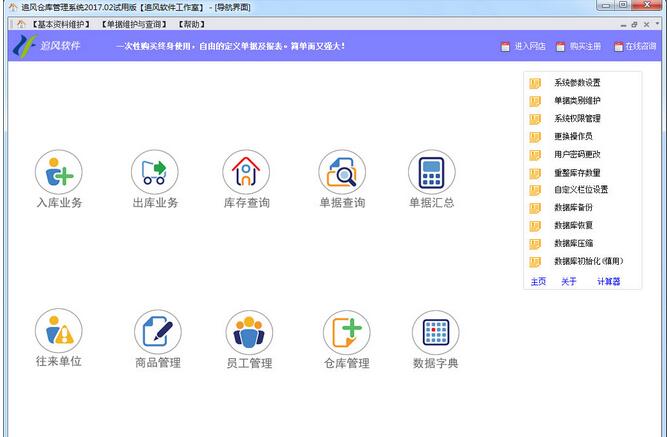Image resolution: width=667 pixels, height=437 pixels.
Task: Select 单据类别维护 text entry
Action: tap(577, 100)
